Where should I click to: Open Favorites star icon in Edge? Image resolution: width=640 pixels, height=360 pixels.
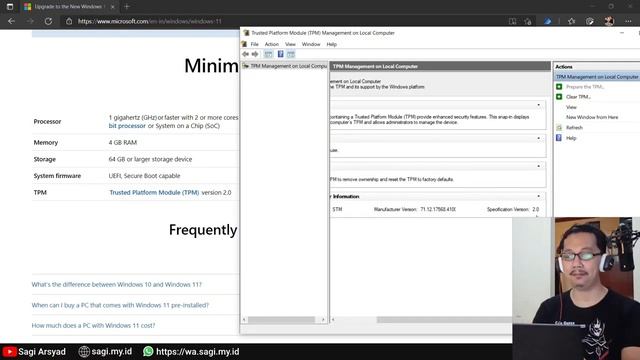[571, 21]
